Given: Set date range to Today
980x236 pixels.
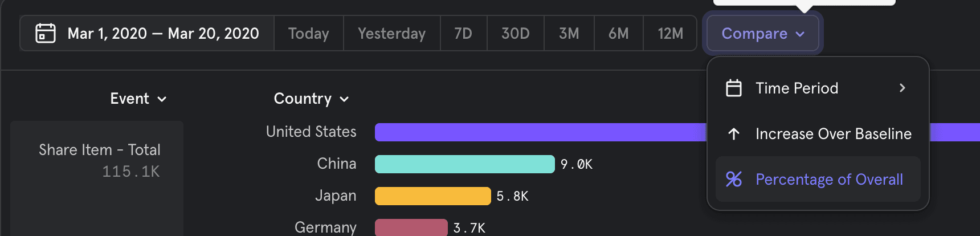Looking at the screenshot, I should [308, 34].
